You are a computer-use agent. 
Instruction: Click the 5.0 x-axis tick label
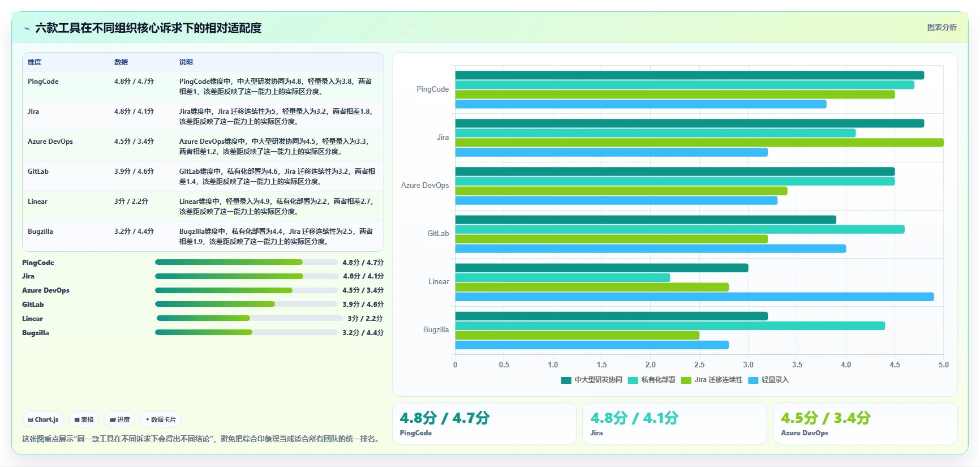click(x=944, y=365)
